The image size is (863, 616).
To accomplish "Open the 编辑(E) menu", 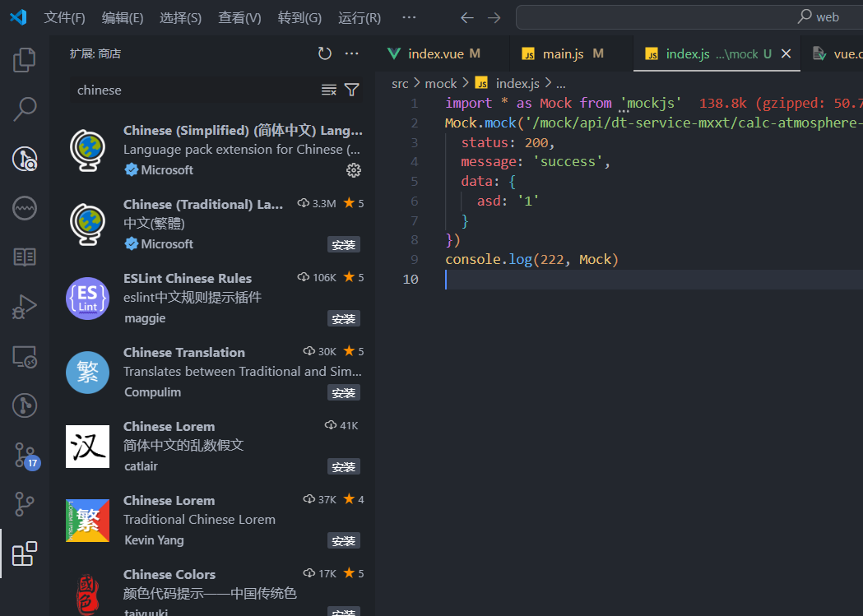I will coord(123,17).
